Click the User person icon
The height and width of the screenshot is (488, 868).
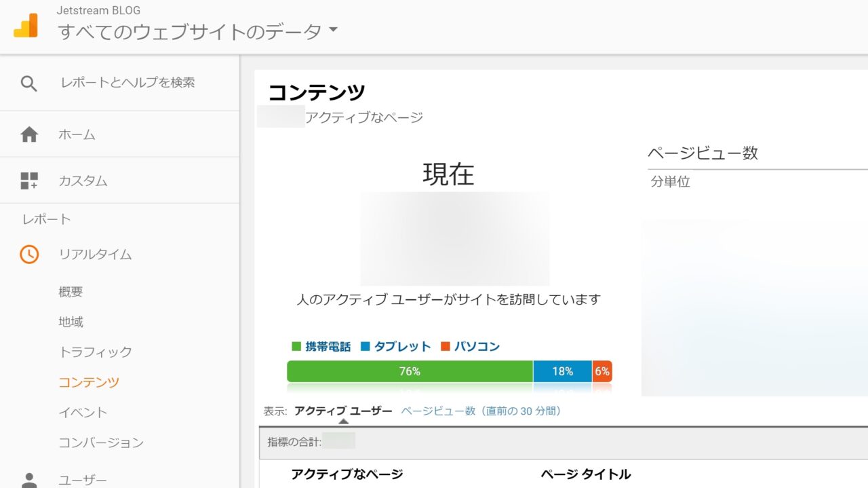pyautogui.click(x=29, y=480)
